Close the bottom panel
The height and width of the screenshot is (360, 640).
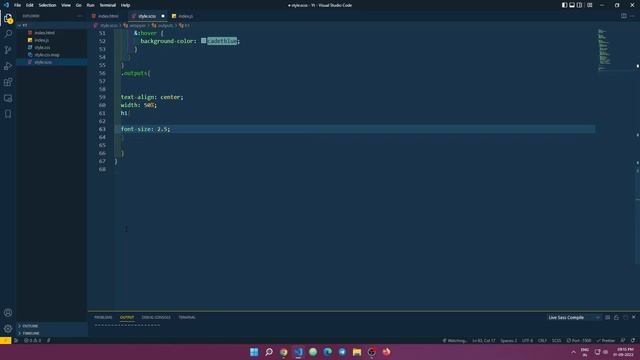click(633, 317)
